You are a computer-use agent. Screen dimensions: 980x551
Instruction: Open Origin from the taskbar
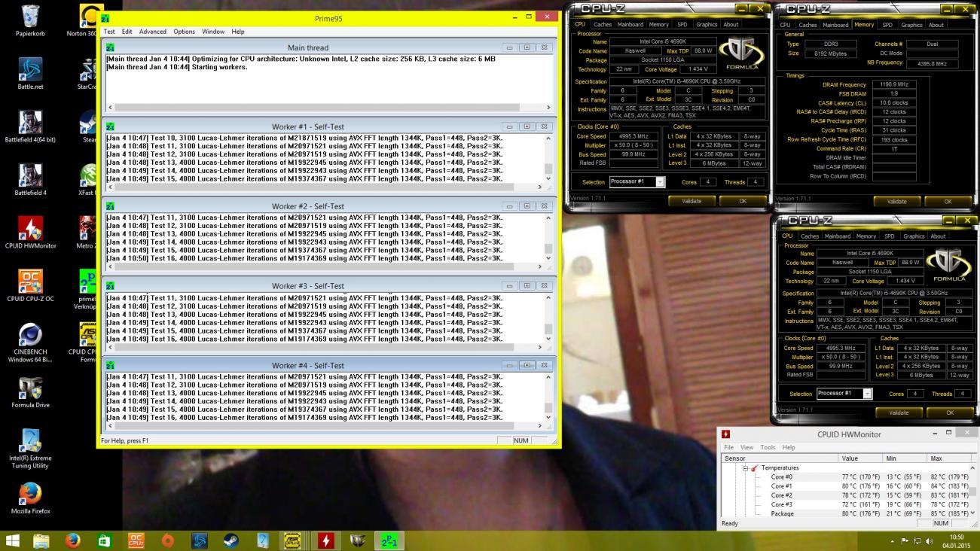[x=168, y=540]
